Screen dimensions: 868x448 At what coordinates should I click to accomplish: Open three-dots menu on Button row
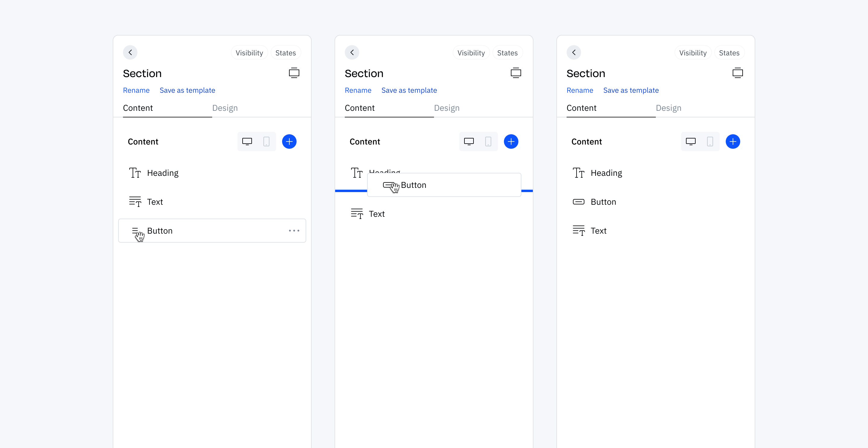294,231
